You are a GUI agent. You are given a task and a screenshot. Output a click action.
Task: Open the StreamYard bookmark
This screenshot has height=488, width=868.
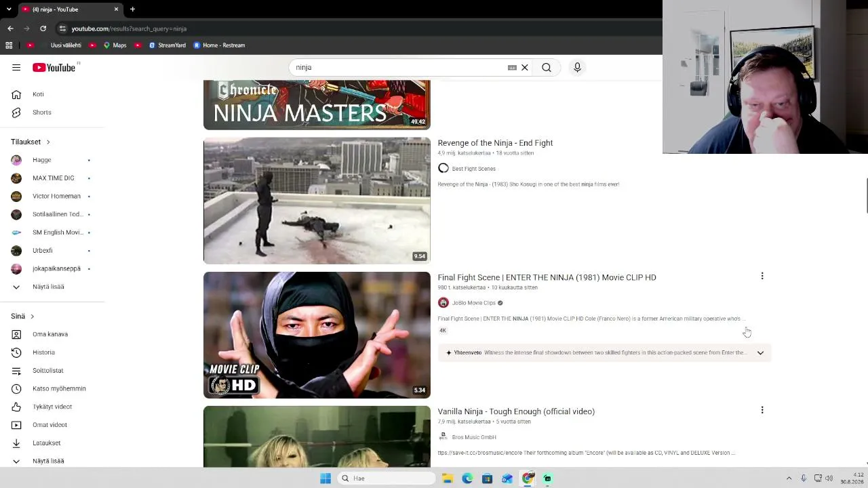(x=167, y=45)
